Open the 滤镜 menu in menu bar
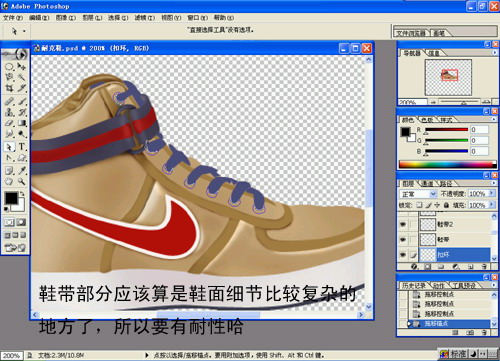This screenshot has height=361, width=500. (145, 18)
